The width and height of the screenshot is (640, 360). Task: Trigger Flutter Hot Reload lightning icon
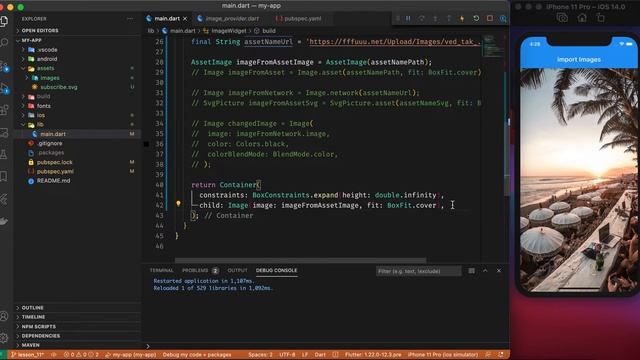point(462,18)
